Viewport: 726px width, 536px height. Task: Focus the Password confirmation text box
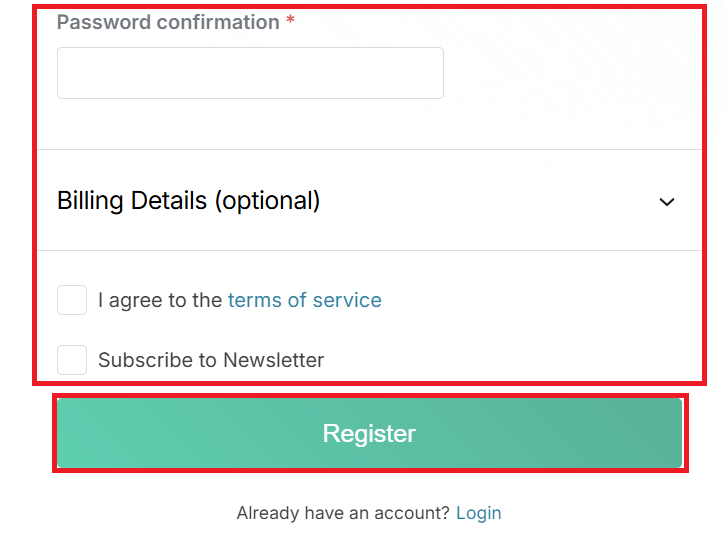click(x=250, y=73)
